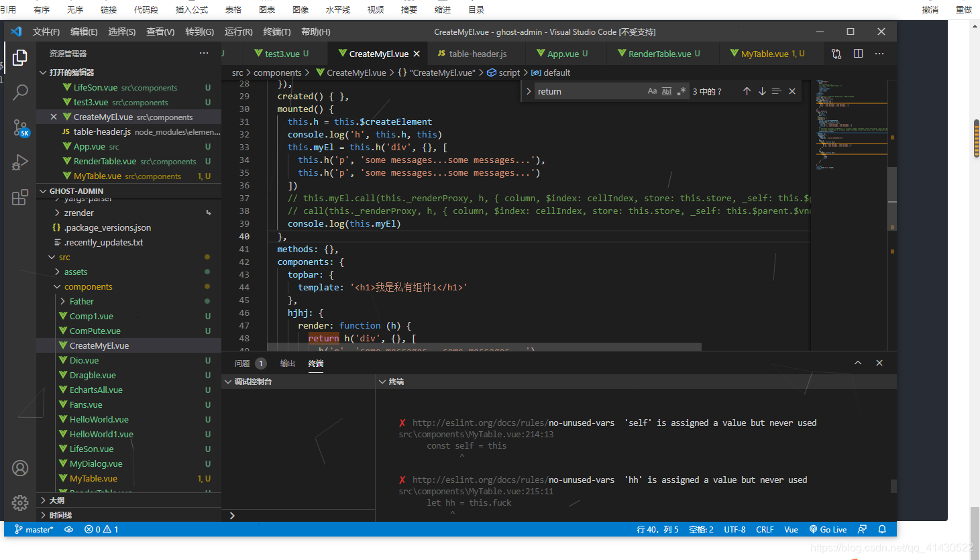Viewport: 980px width, 560px height.
Task: Click the feedback icon in status bar
Action: pyautogui.click(x=863, y=529)
